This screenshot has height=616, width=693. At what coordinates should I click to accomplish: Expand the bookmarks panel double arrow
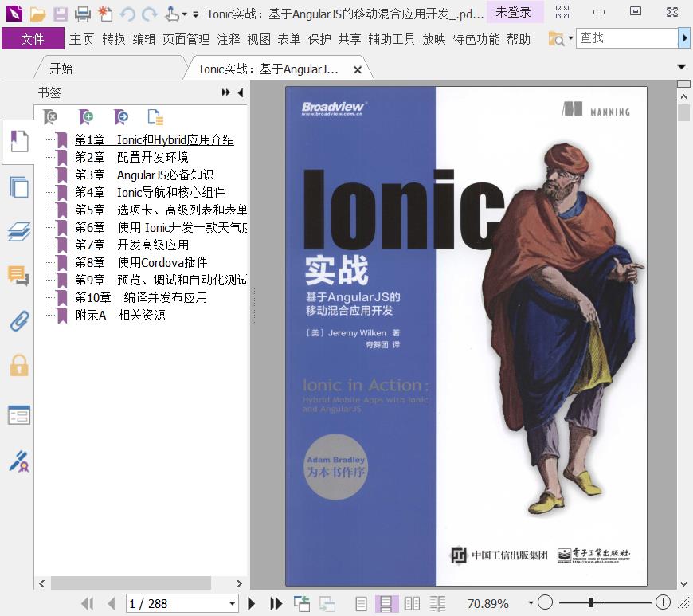pos(226,92)
